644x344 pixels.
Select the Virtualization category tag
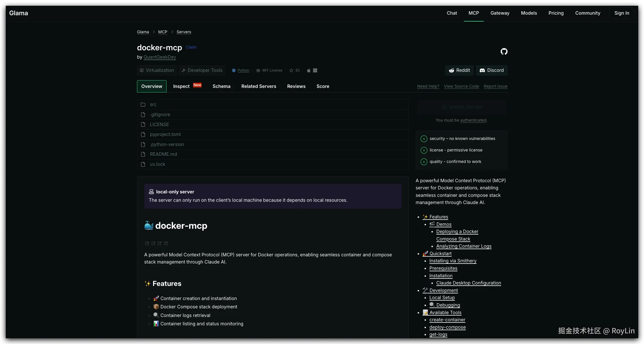157,70
